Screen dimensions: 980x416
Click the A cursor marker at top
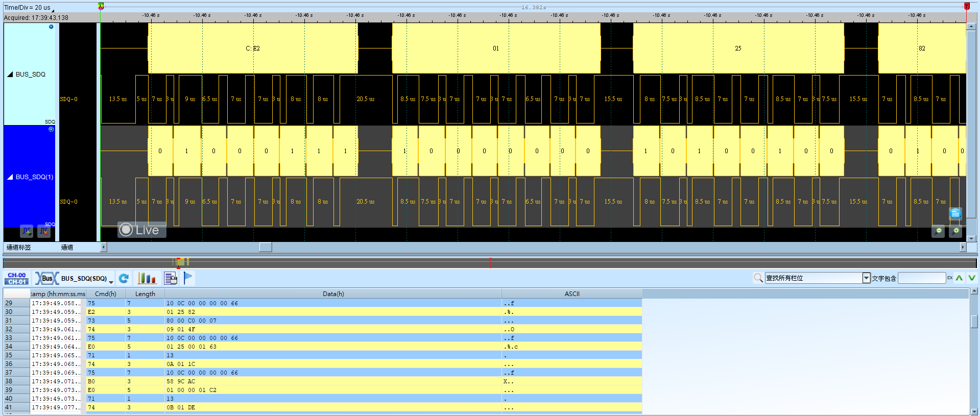pos(101,6)
